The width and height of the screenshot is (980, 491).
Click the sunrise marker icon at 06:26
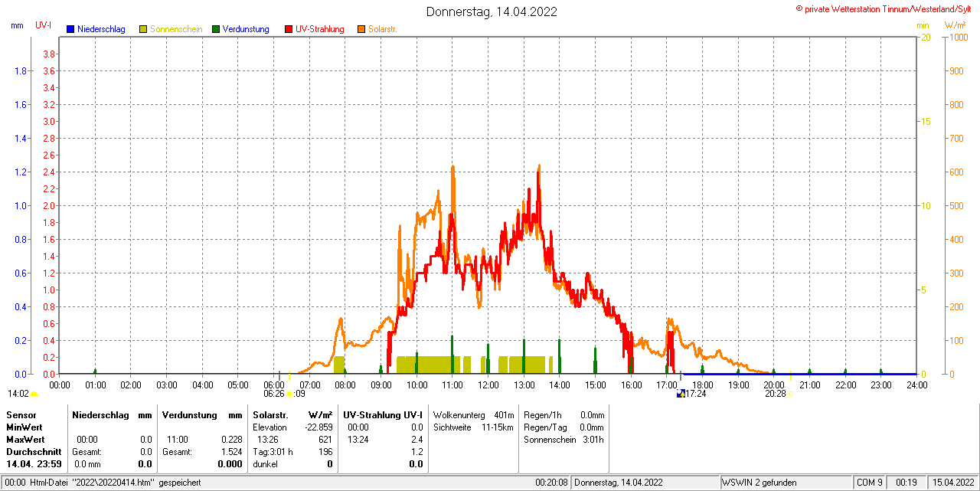[289, 393]
